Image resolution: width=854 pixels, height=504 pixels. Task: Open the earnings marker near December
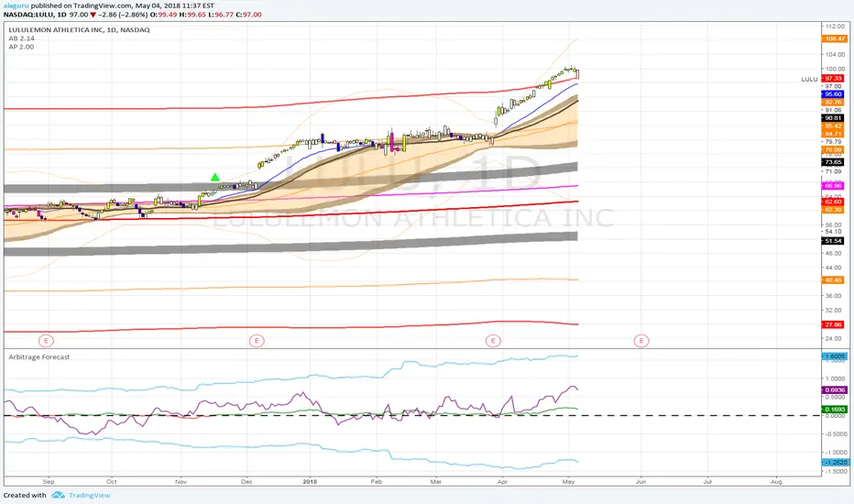coord(257,341)
